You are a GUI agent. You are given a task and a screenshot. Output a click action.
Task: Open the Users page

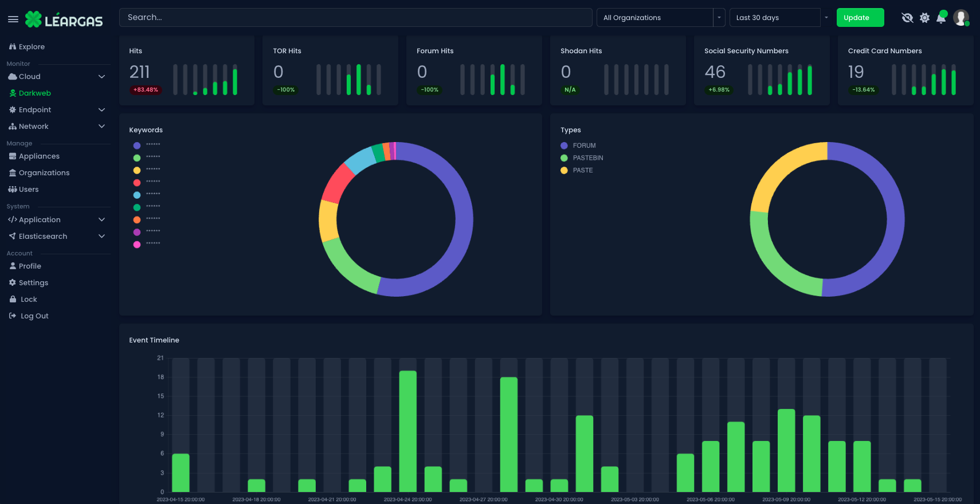click(29, 190)
